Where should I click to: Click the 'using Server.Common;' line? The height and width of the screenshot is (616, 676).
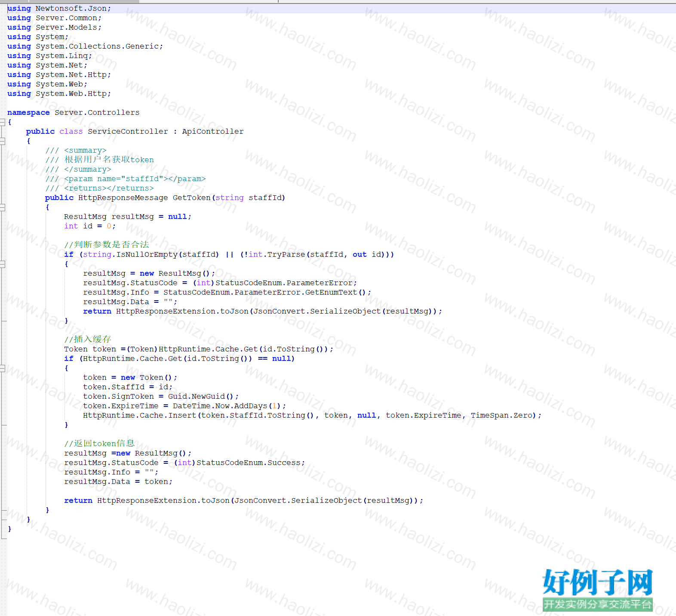[54, 18]
